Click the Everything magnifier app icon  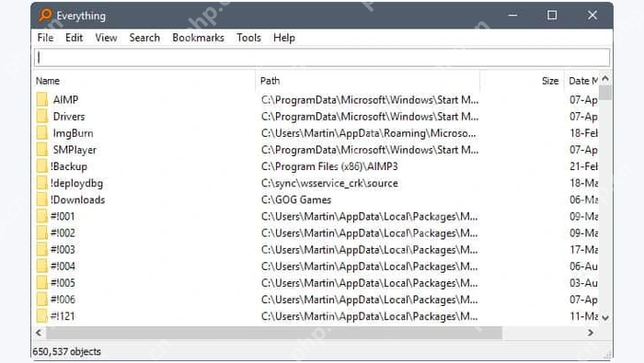point(45,16)
